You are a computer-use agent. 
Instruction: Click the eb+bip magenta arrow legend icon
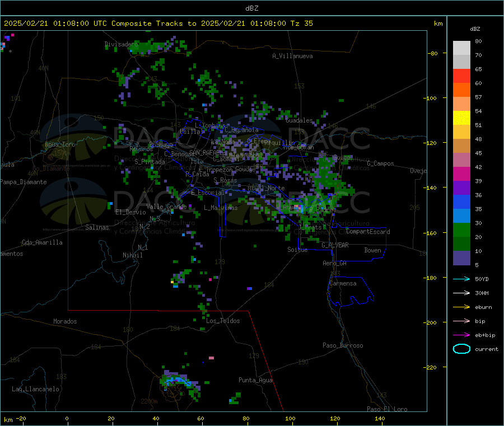[x=461, y=335]
